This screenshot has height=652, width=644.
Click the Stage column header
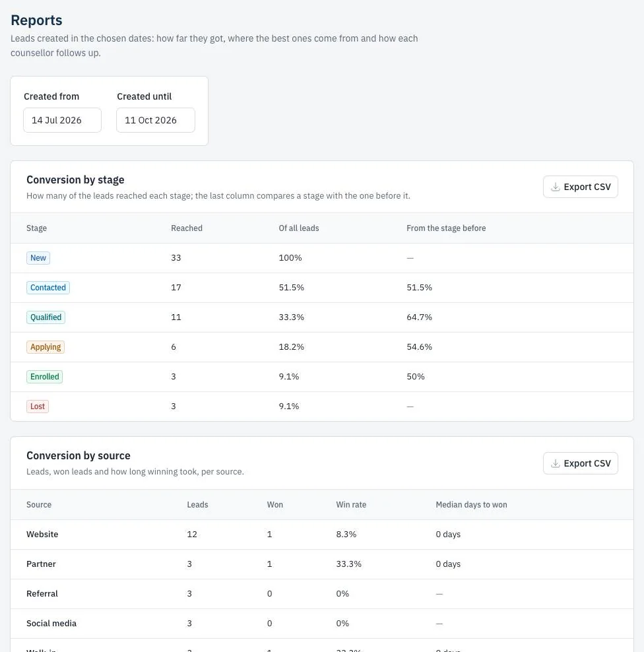click(36, 228)
